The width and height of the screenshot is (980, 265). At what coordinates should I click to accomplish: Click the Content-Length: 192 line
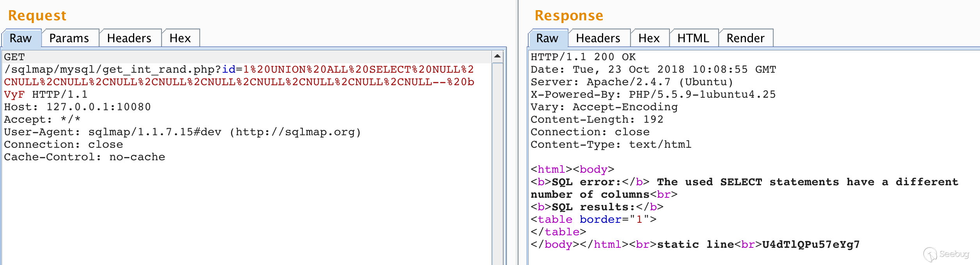pos(597,120)
